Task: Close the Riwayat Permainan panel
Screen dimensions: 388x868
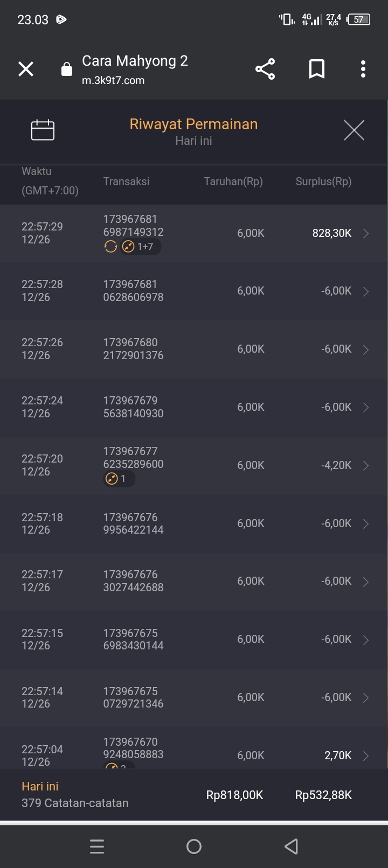Action: [354, 130]
